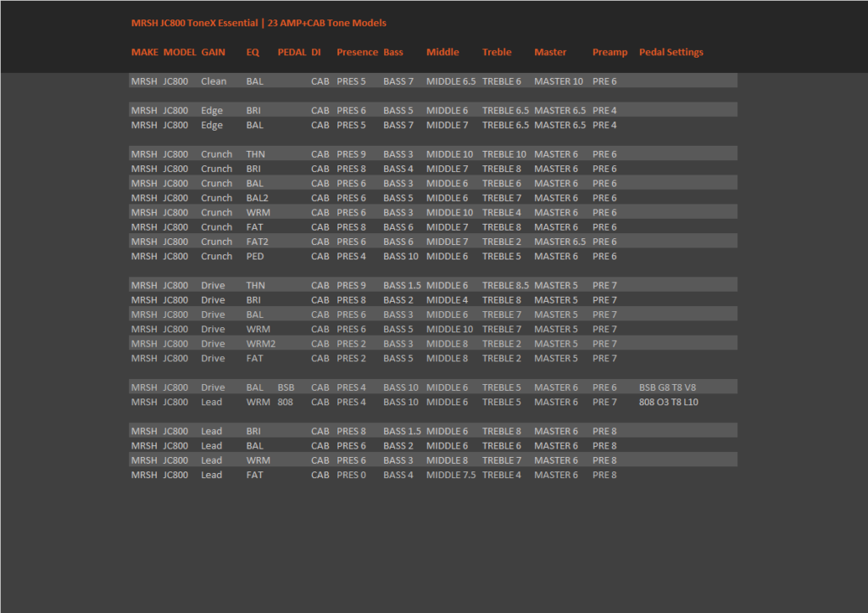Select 'MIDDLE 6.5' in the Clean row
The height and width of the screenshot is (613, 868).
tap(451, 81)
